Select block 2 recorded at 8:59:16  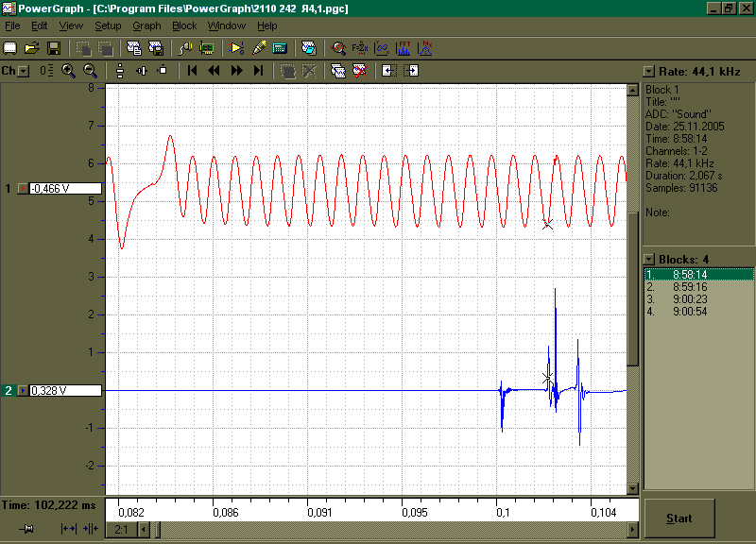[699, 287]
